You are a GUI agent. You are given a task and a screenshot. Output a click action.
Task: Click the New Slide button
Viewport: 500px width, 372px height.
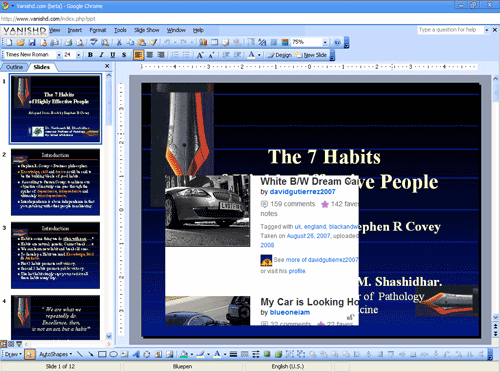click(311, 55)
